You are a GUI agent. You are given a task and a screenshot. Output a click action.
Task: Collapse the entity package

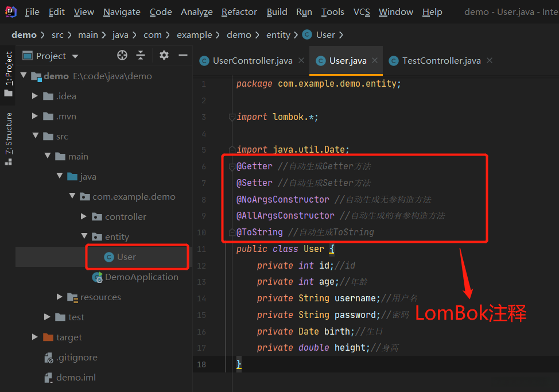pos(84,236)
